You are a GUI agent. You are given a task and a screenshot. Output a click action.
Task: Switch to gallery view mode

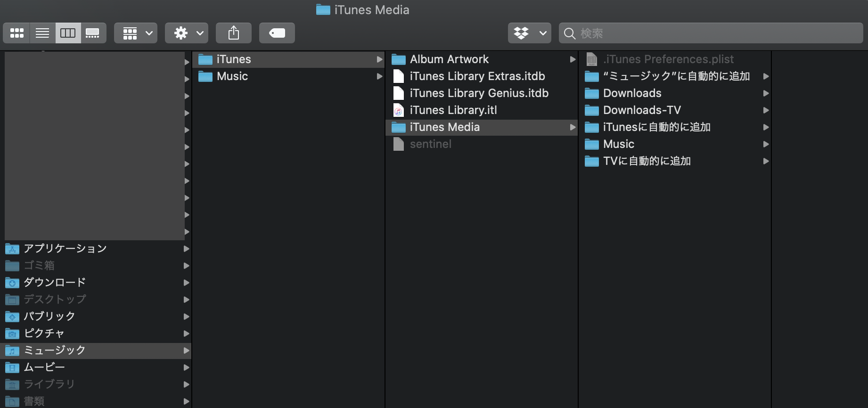(93, 33)
